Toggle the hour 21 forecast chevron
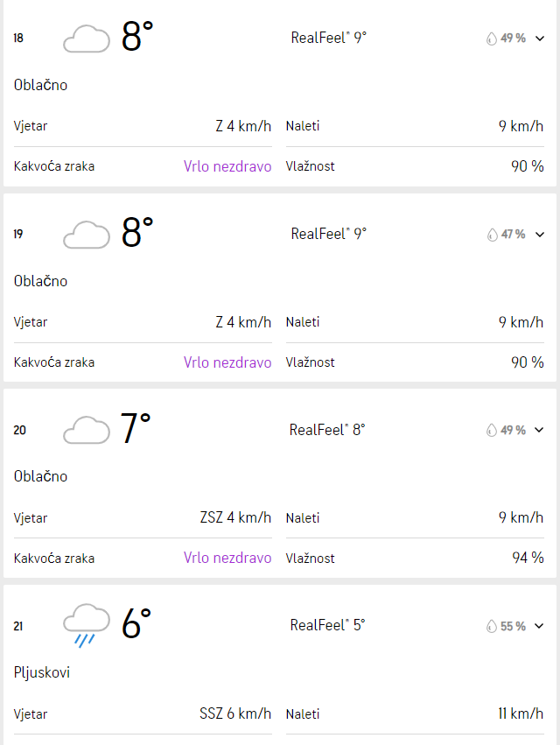 [539, 626]
